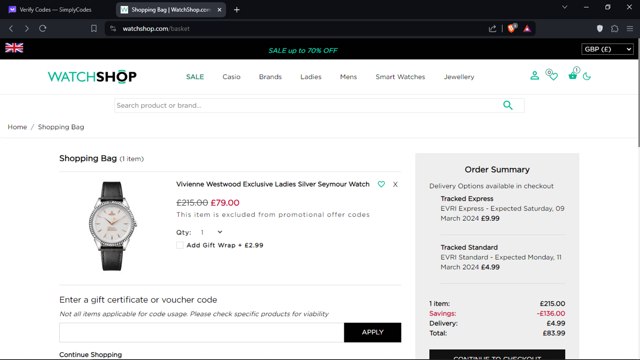
Task: Close the Shopping Bag tab
Action: click(x=219, y=9)
